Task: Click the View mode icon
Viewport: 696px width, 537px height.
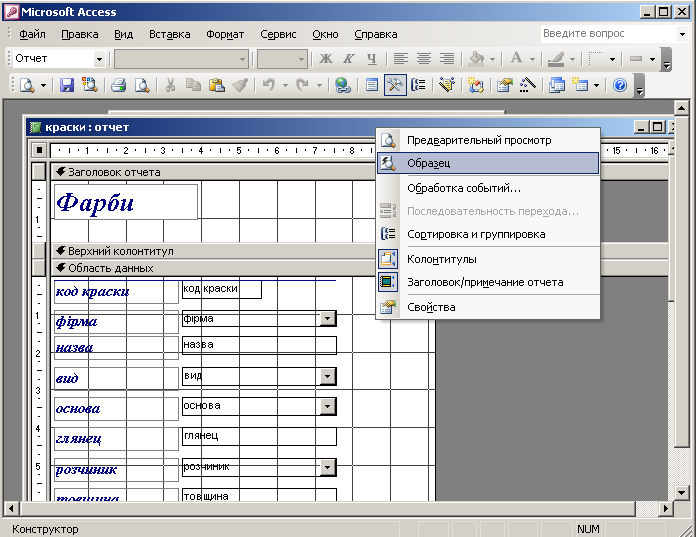Action: click(x=27, y=85)
